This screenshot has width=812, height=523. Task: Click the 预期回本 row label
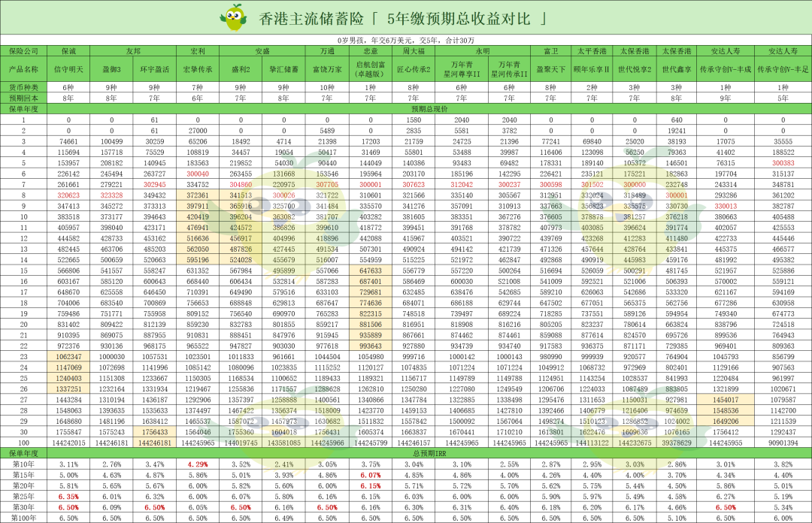[23, 98]
